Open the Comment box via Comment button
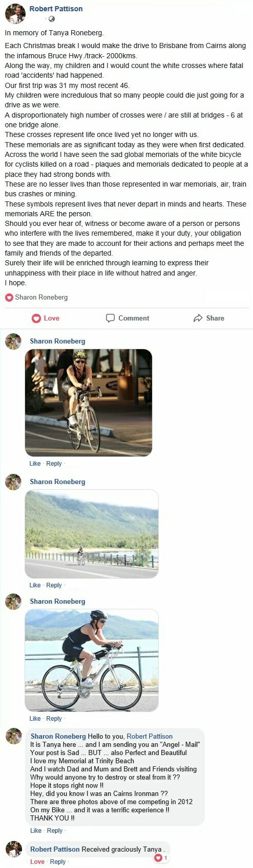Viewport: 253px width, 868px height. point(128,318)
